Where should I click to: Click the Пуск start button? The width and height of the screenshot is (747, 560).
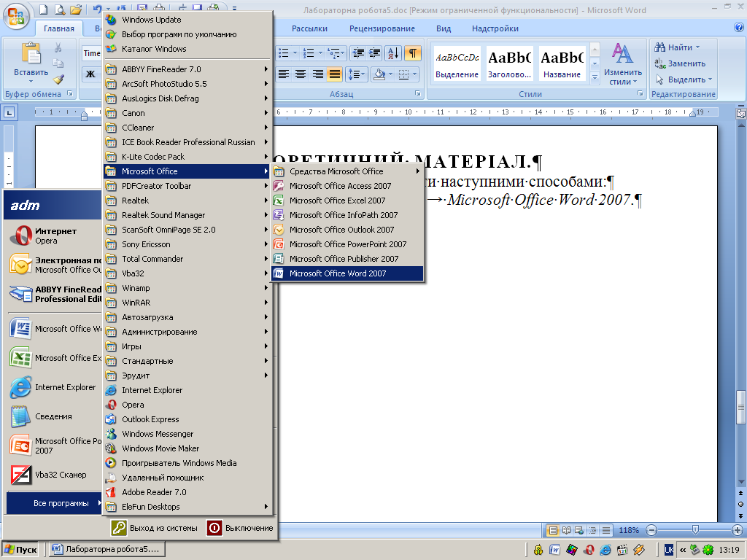(20, 550)
